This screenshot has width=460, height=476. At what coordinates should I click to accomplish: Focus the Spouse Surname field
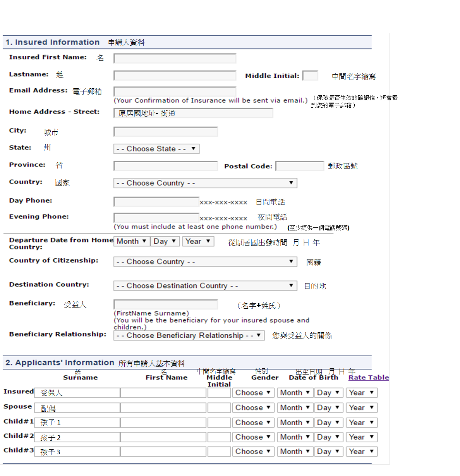77,408
